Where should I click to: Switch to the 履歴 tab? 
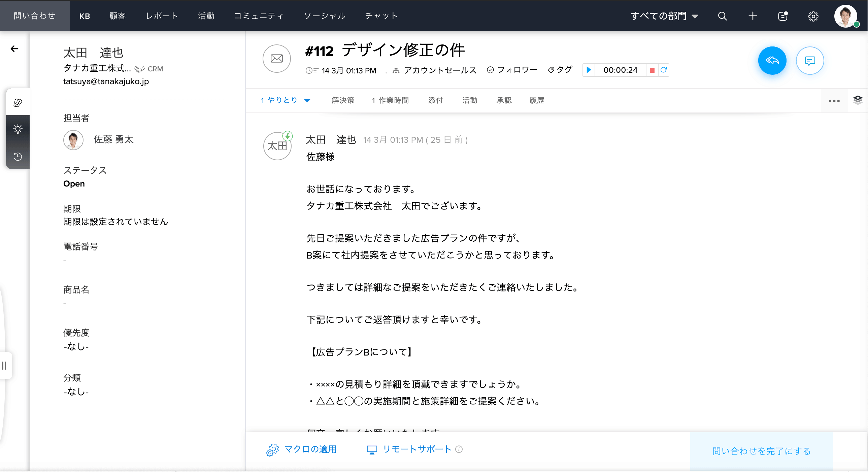tap(537, 100)
